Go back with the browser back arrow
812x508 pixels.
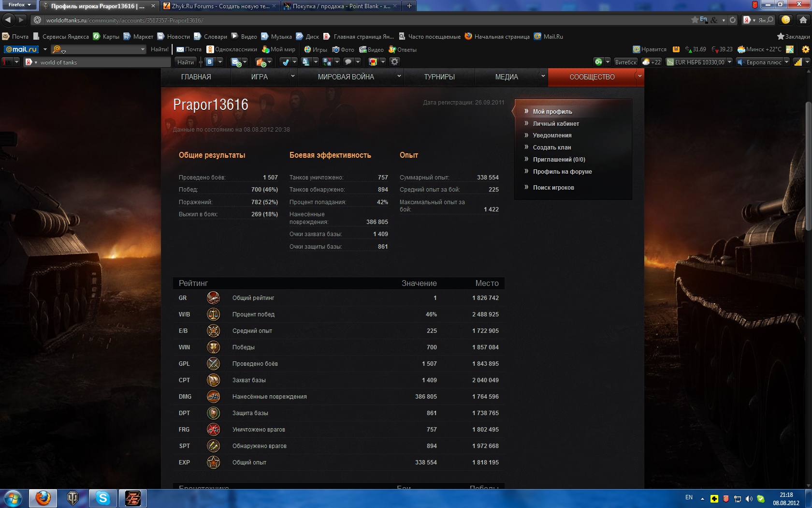tap(8, 20)
